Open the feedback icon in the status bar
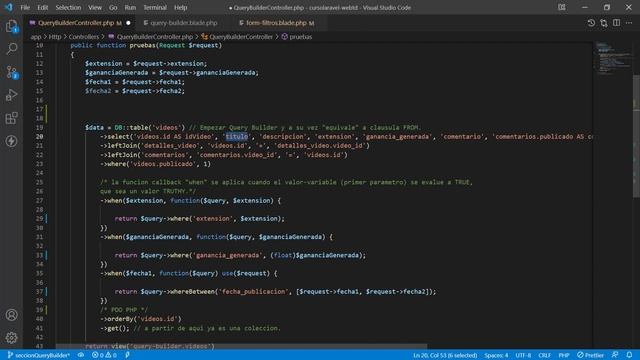Image resolution: width=640 pixels, height=360 pixels. pyautogui.click(x=615, y=355)
